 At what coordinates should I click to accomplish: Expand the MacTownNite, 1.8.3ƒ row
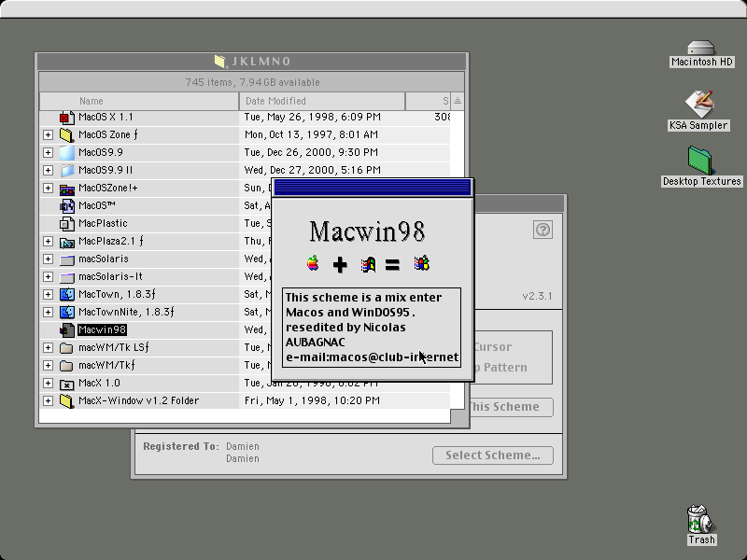point(48,312)
